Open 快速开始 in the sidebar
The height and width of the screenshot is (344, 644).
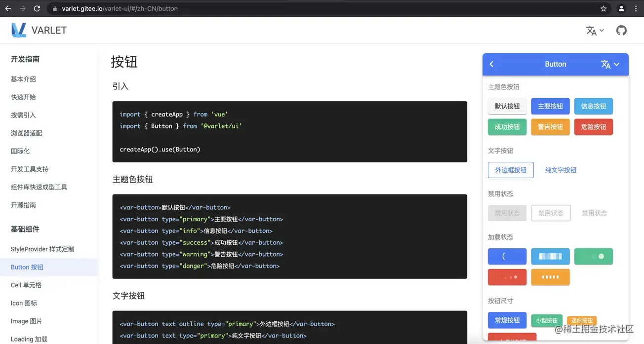pyautogui.click(x=23, y=97)
